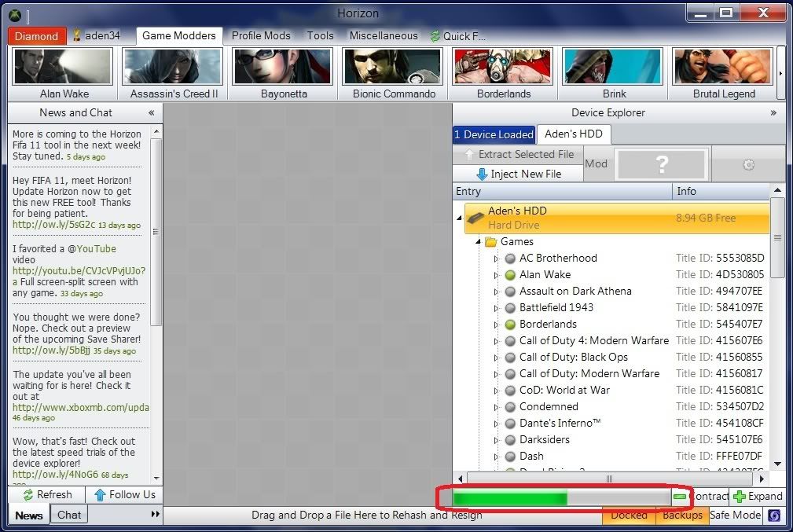
Task: Expand the Assault on Dark Athena entry
Action: point(496,292)
